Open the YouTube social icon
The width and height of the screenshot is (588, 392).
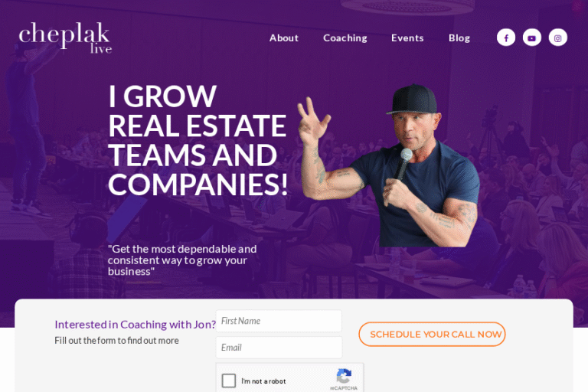point(532,38)
